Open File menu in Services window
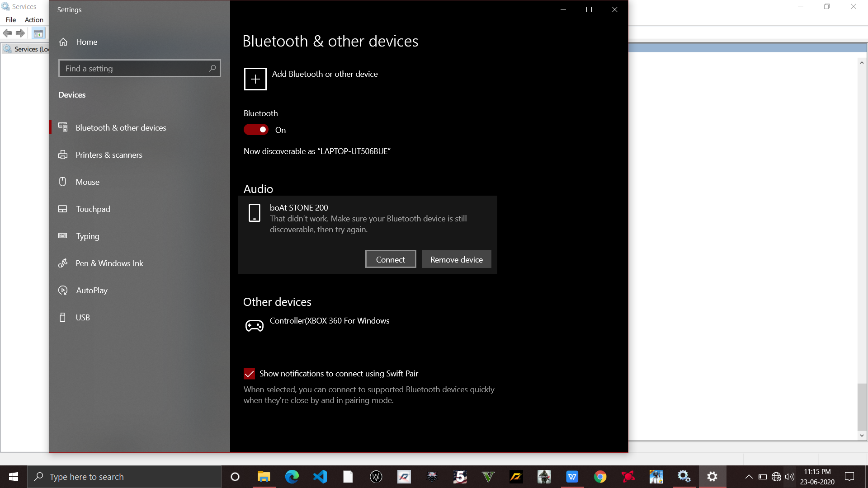Viewport: 868px width, 488px height. point(11,20)
